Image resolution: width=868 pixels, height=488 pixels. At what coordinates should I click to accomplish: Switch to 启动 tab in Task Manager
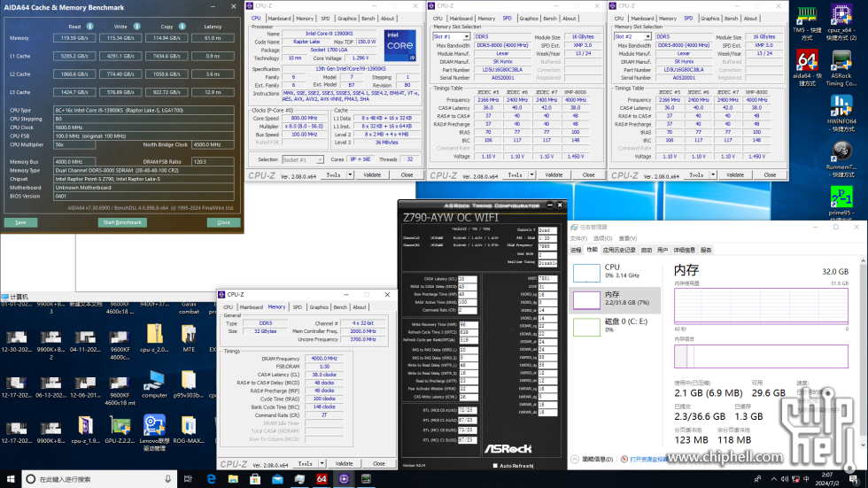coord(646,250)
